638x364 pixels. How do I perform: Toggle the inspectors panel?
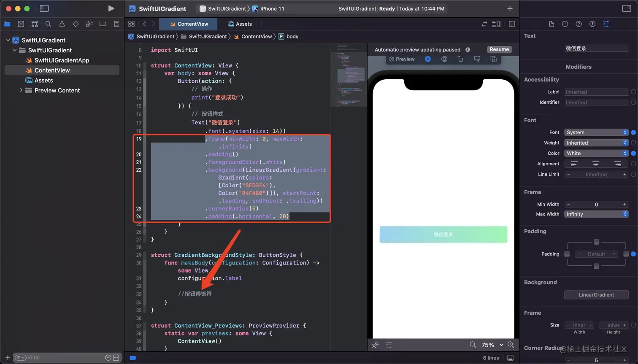point(627,8)
